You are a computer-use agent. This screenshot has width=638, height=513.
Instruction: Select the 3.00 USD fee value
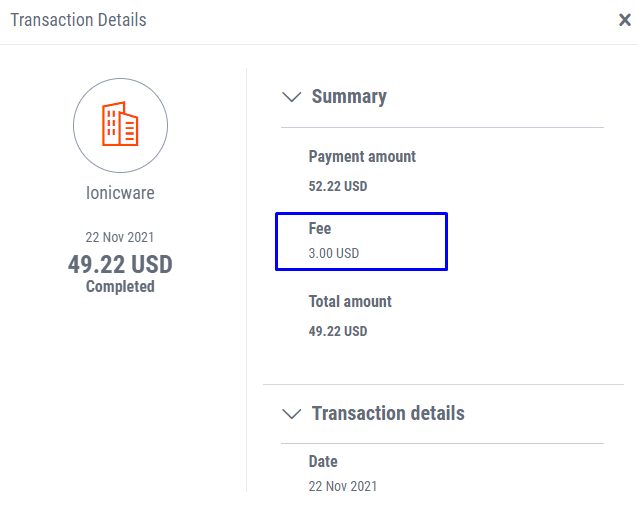[334, 254]
